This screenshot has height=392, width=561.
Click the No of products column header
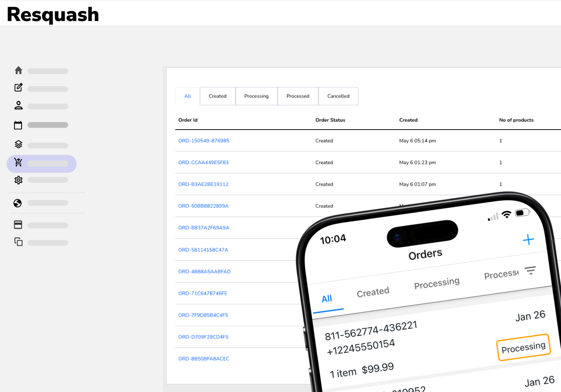[516, 120]
